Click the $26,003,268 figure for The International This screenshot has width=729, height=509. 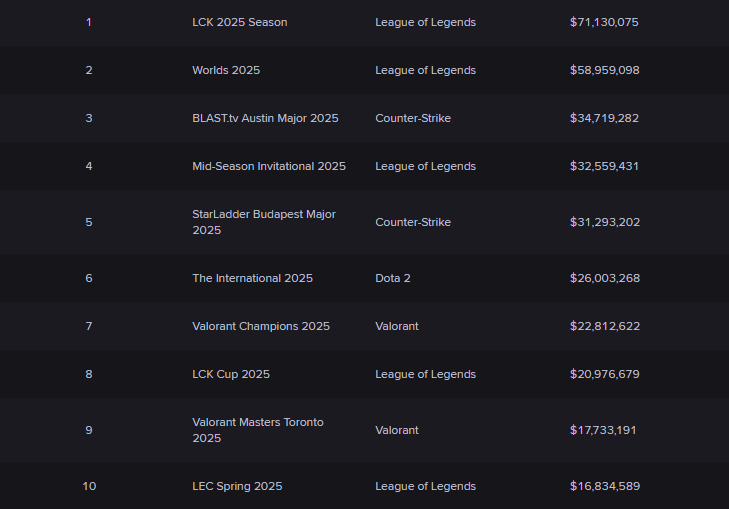click(604, 278)
